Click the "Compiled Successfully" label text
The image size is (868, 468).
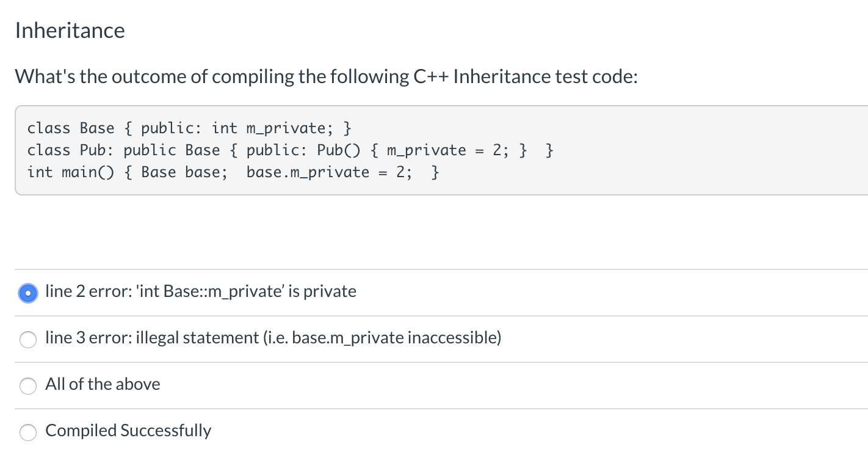coord(128,431)
